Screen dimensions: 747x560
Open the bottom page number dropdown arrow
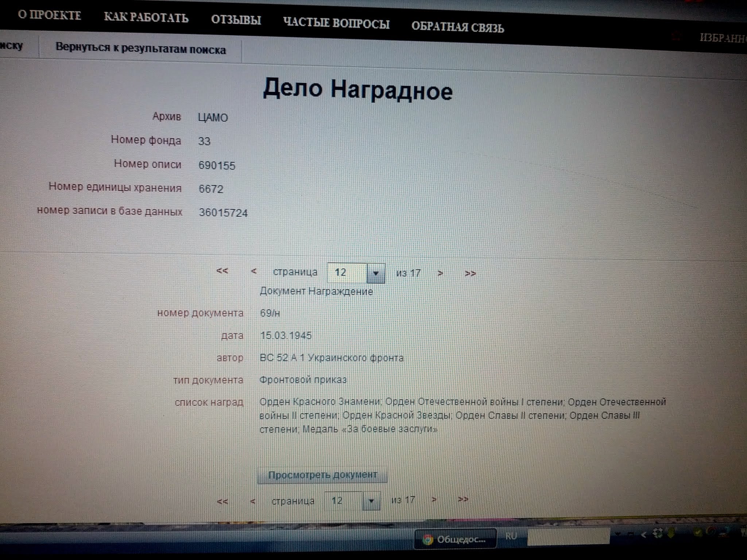click(371, 501)
